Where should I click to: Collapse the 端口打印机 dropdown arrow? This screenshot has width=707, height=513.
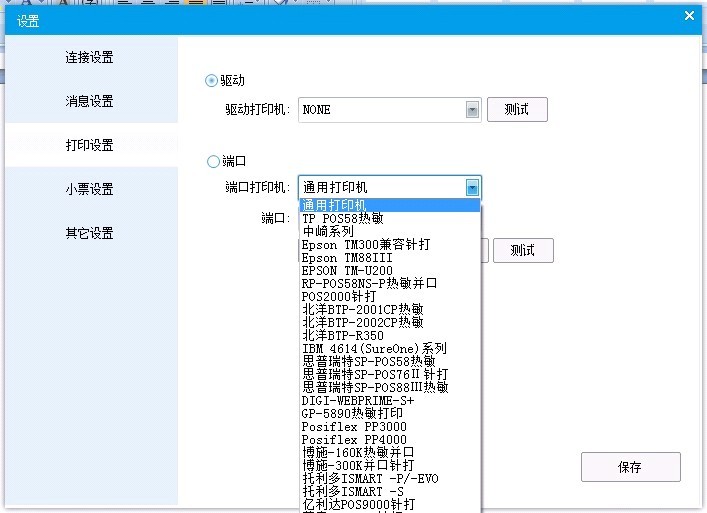click(473, 188)
